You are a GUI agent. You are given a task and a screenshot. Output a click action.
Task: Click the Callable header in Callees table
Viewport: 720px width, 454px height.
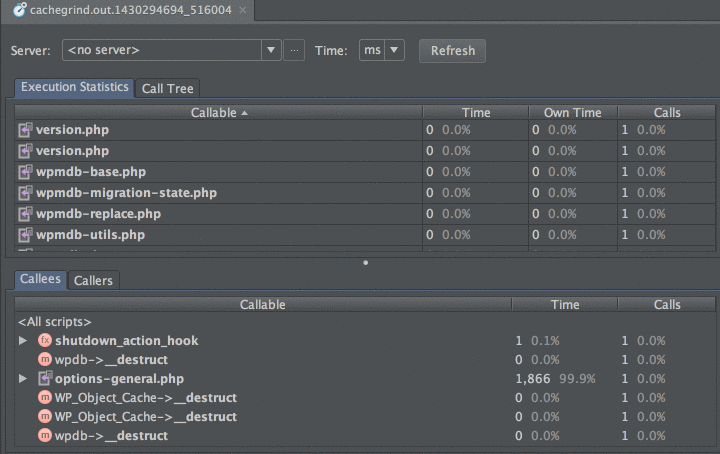[263, 304]
